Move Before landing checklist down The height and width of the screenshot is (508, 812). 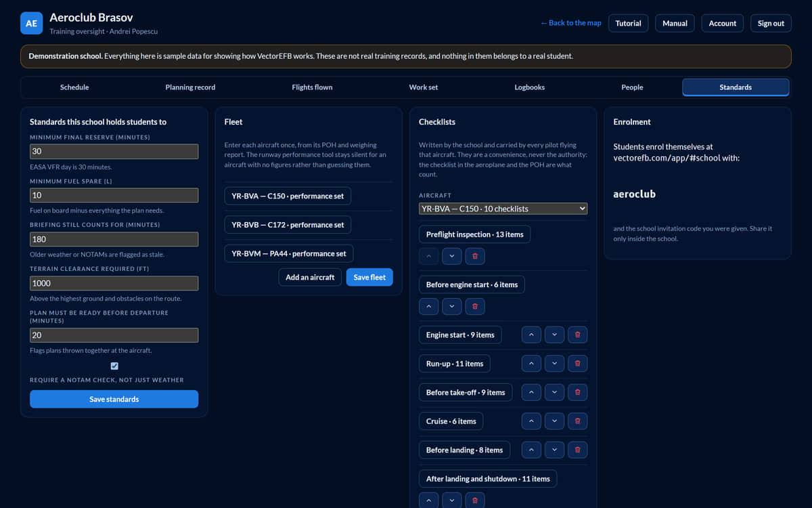point(554,450)
